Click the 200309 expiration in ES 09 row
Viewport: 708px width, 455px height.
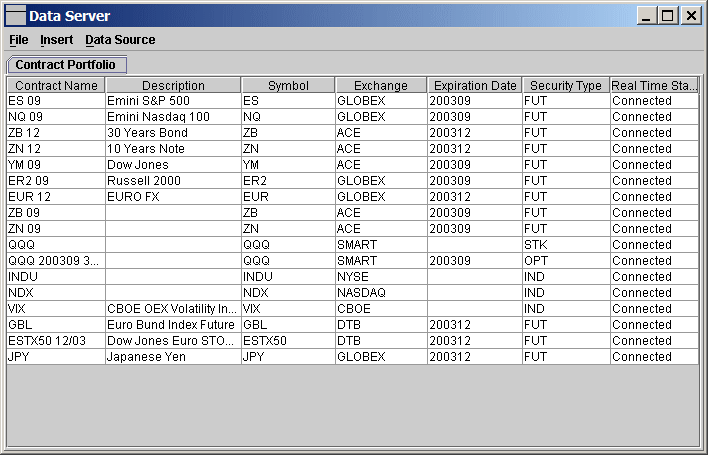tap(475, 101)
